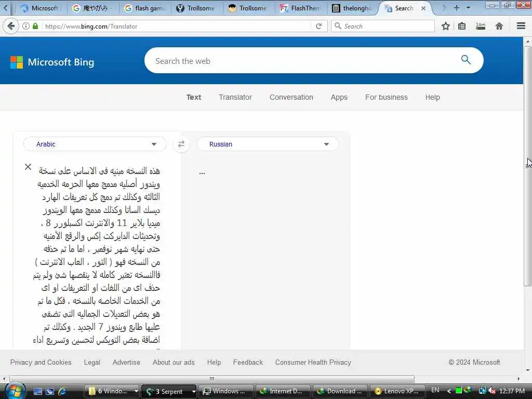Screen dimensions: 532x399
Task: Open the Help footer link
Action: click(x=214, y=362)
